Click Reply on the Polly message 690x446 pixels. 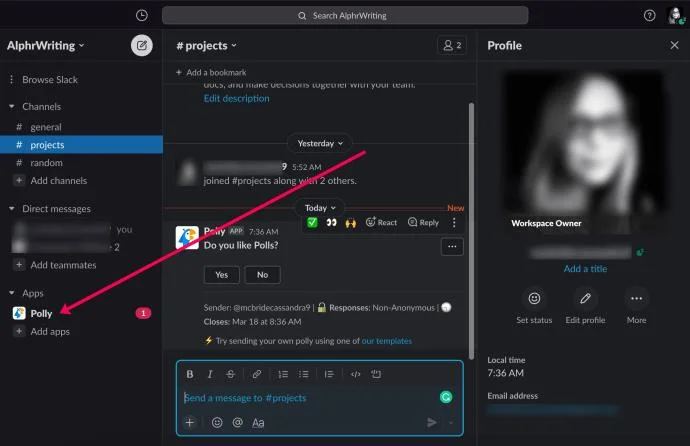coord(423,223)
